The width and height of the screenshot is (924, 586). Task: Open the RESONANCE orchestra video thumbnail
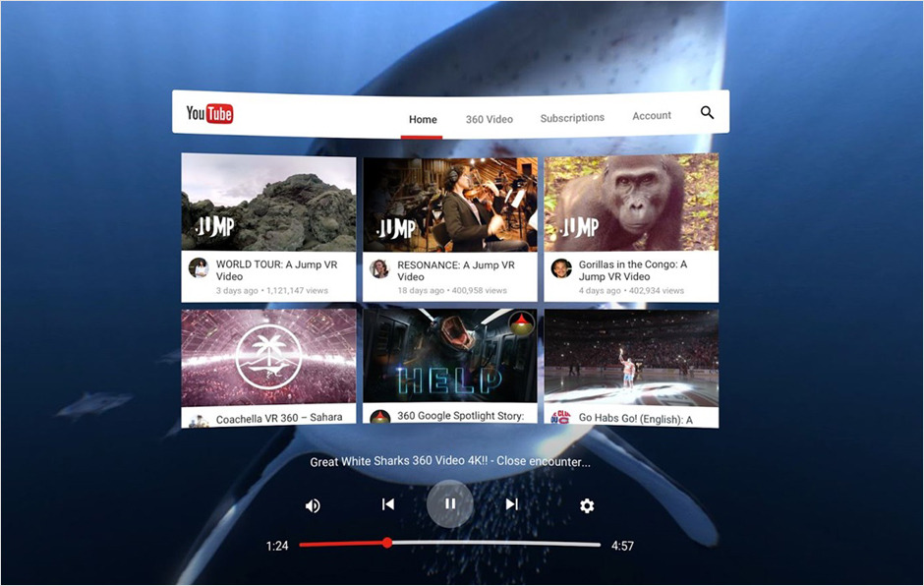[x=450, y=205]
